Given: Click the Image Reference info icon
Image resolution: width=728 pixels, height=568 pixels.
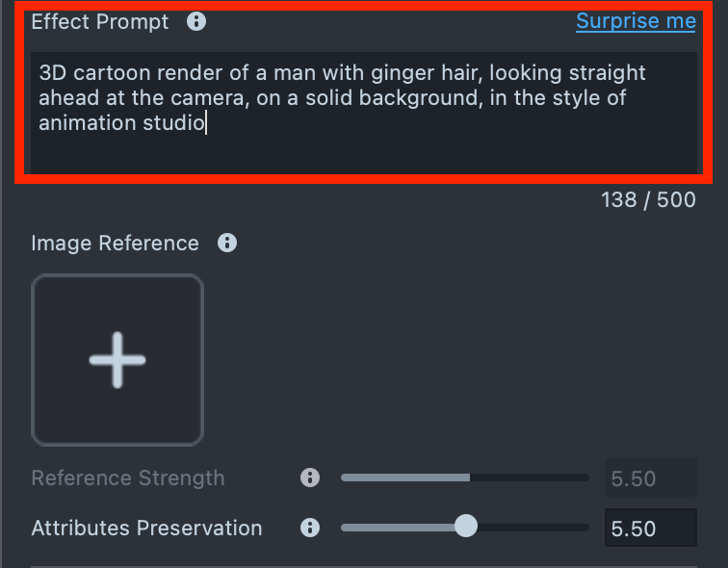Looking at the screenshot, I should point(227,243).
